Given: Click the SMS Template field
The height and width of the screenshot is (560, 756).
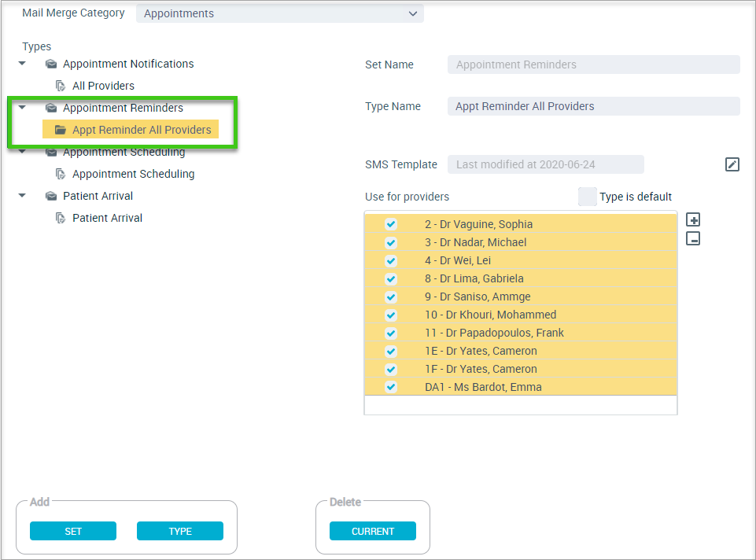Looking at the screenshot, I should [546, 164].
